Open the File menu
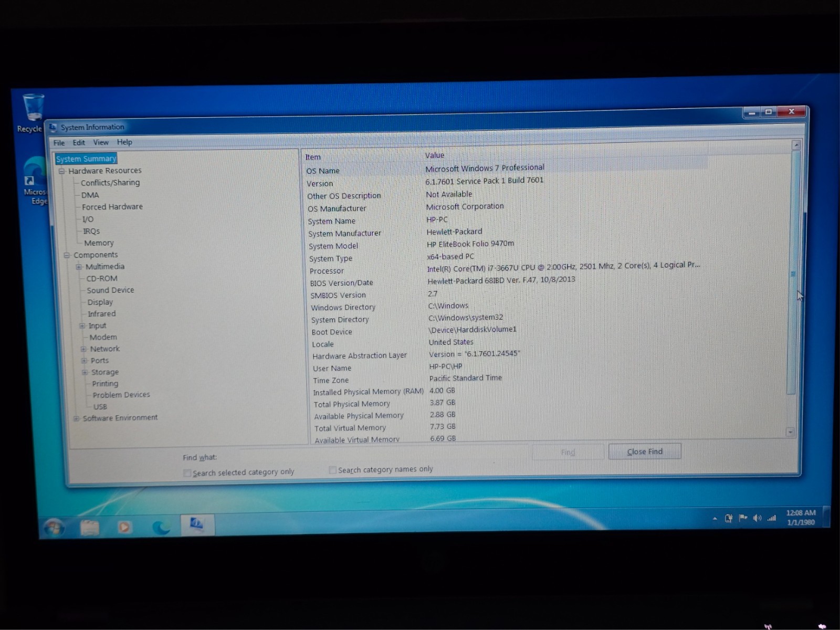Screen dimensions: 840x630 pos(59,143)
